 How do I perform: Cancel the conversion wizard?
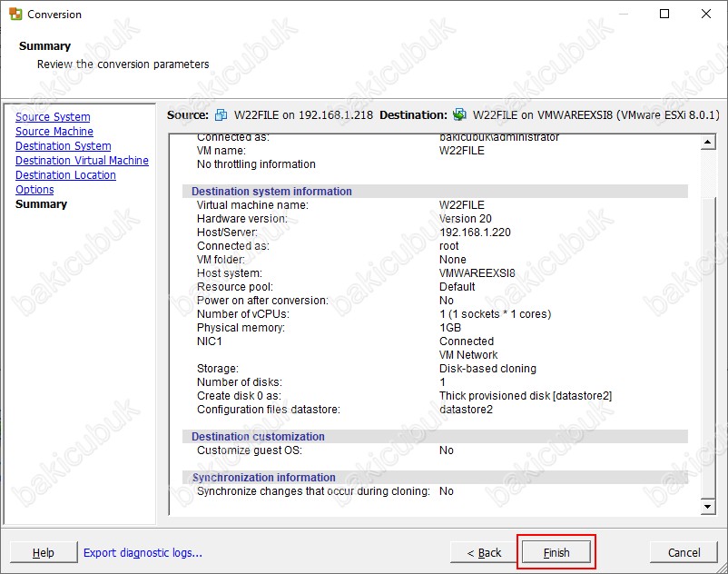pyautogui.click(x=684, y=552)
